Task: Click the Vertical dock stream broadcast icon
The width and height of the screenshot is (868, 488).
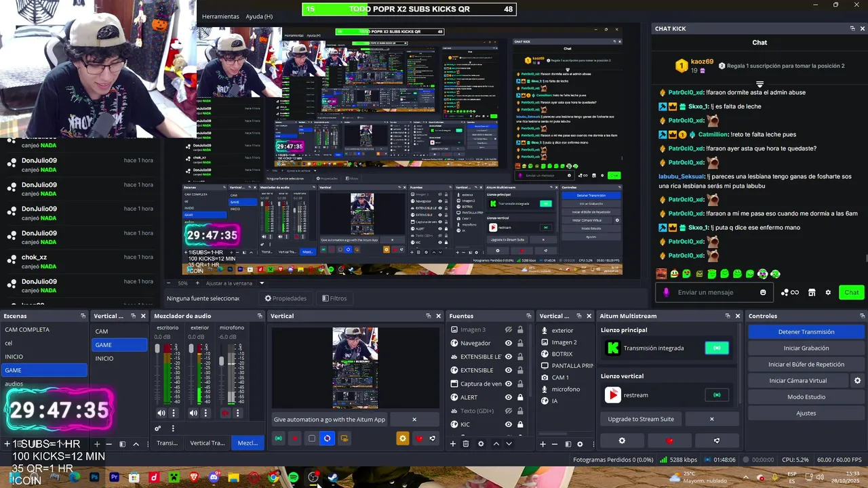Action: [278, 439]
